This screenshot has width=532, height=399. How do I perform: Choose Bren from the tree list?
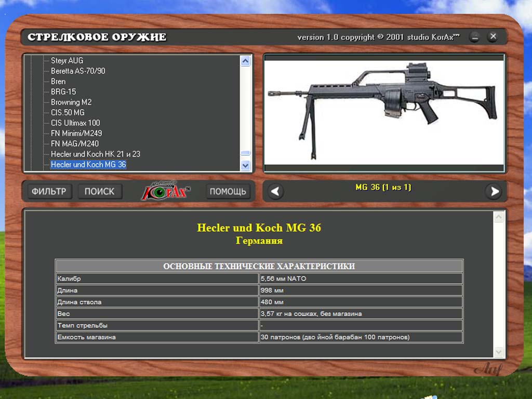(58, 82)
